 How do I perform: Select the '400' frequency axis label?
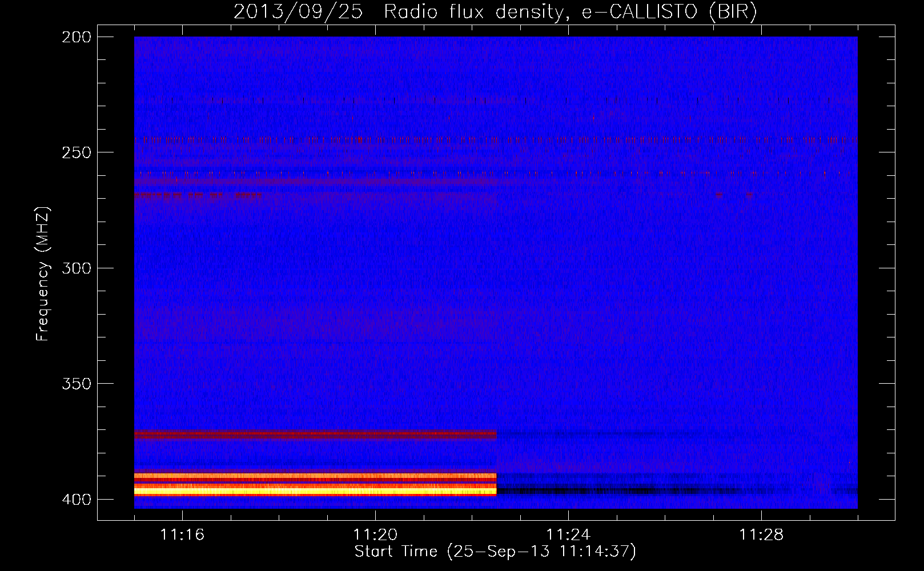click(x=77, y=499)
